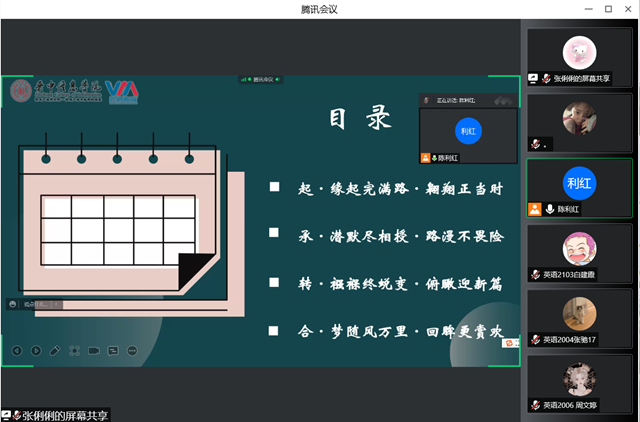
Task: Click the college logo emblem on slide
Action: coord(21,91)
